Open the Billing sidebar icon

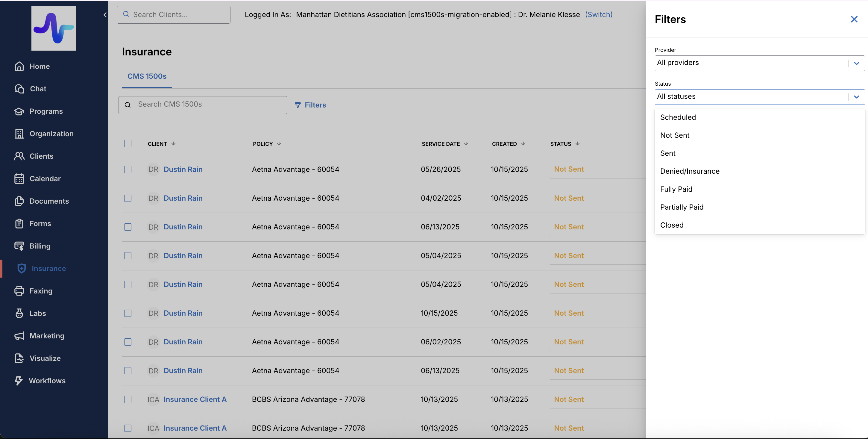(19, 246)
